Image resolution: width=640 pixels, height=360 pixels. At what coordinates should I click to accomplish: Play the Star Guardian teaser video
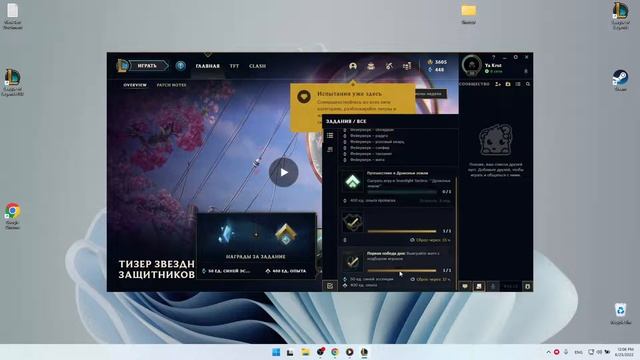coord(284,172)
